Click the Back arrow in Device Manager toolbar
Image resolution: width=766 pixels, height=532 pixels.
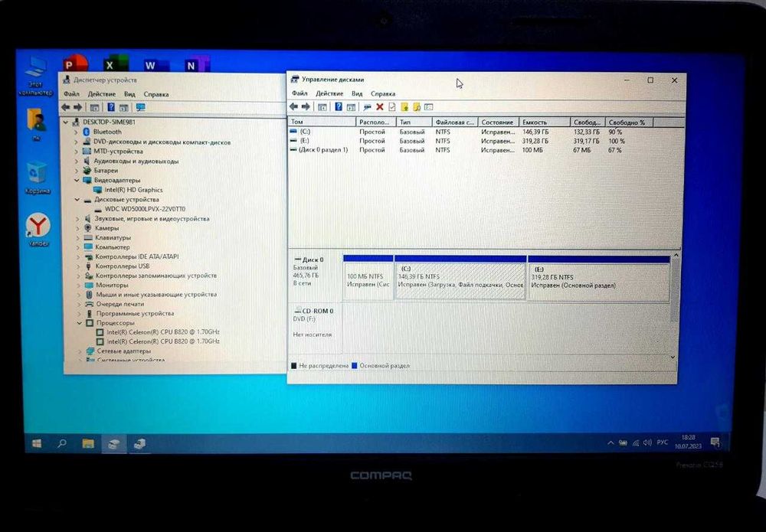65,107
